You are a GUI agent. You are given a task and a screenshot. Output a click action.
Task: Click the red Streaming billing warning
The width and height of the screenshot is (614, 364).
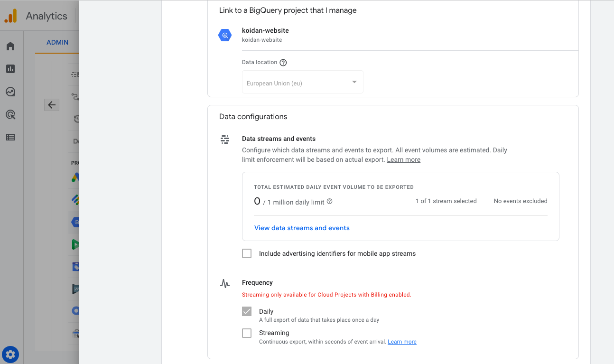tap(326, 295)
